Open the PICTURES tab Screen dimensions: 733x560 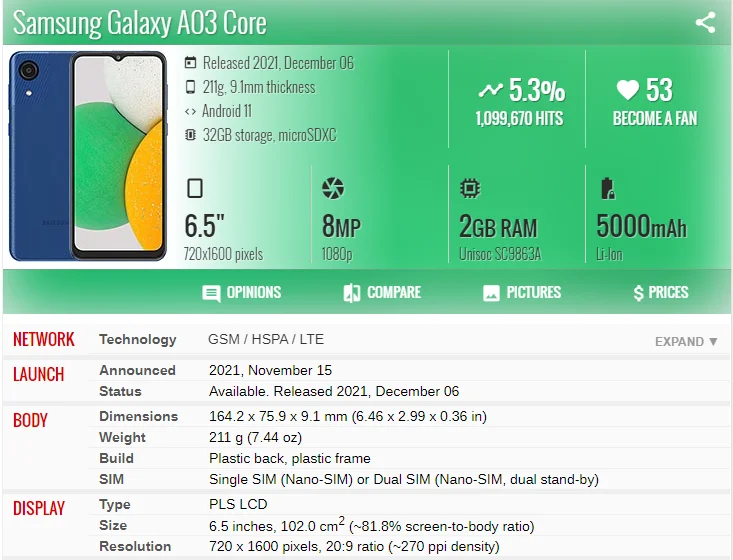(522, 293)
